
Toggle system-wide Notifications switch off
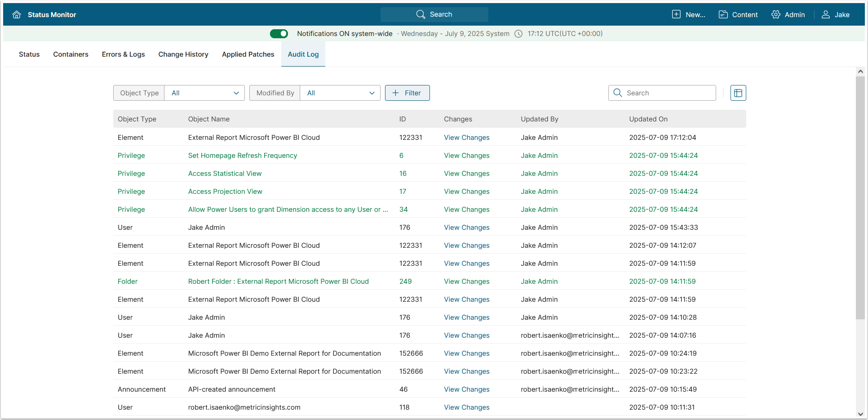point(279,34)
